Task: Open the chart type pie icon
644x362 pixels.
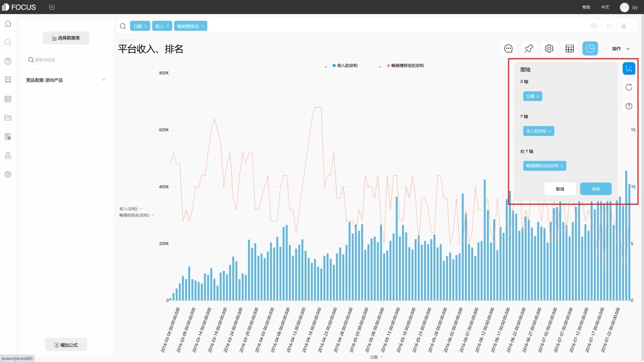Action: pos(590,48)
